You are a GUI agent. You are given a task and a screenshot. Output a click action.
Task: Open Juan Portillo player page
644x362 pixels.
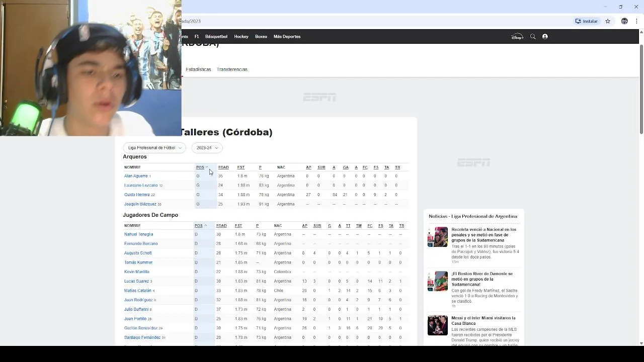pos(135,319)
